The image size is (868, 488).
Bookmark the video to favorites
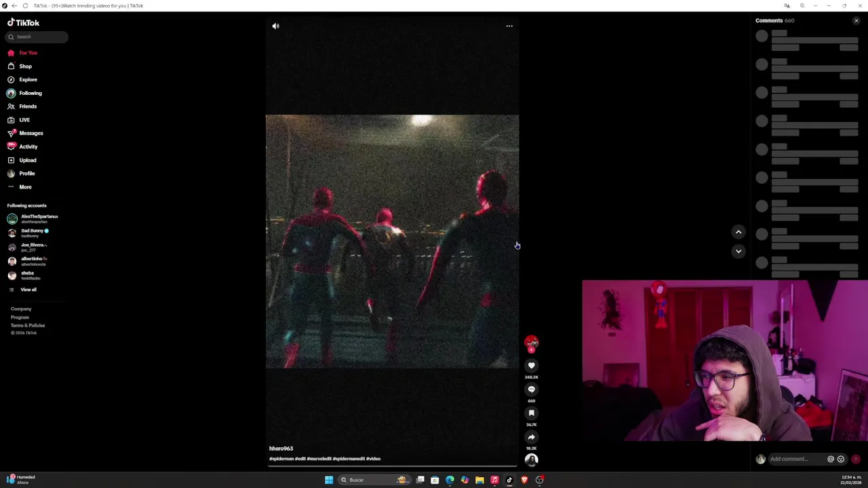pos(532,413)
